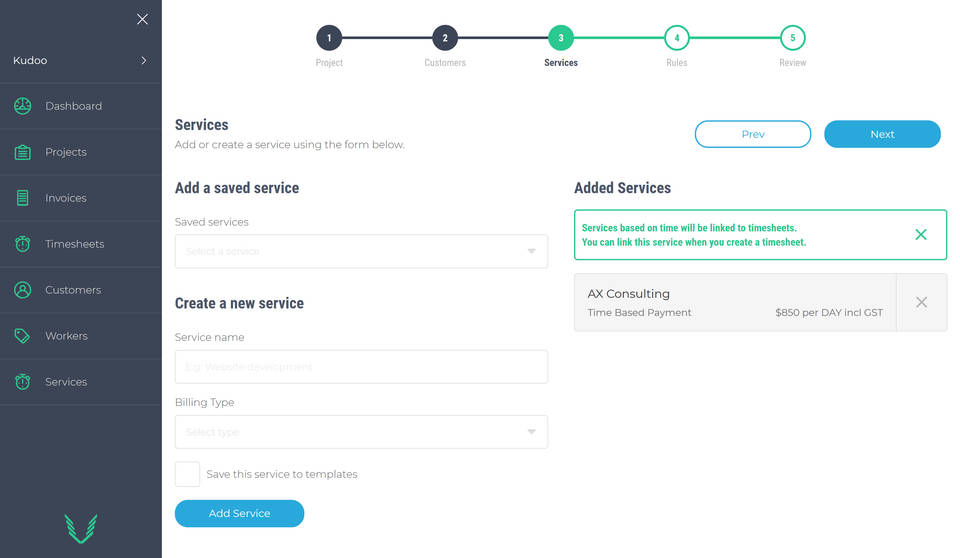This screenshot has height=558, width=960.
Task: Go to step 1 Project
Action: pos(329,39)
